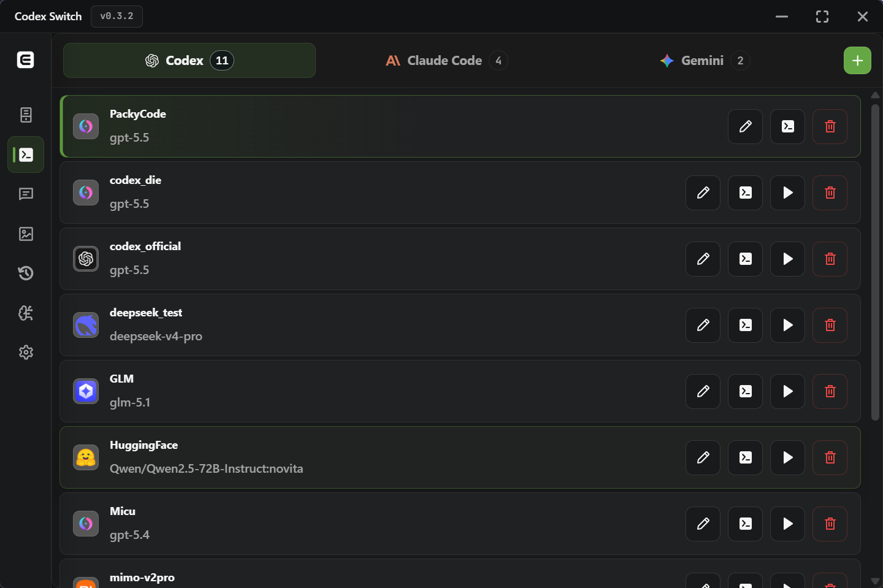Click the PackyCode provider avatar
883x588 pixels.
tap(86, 126)
